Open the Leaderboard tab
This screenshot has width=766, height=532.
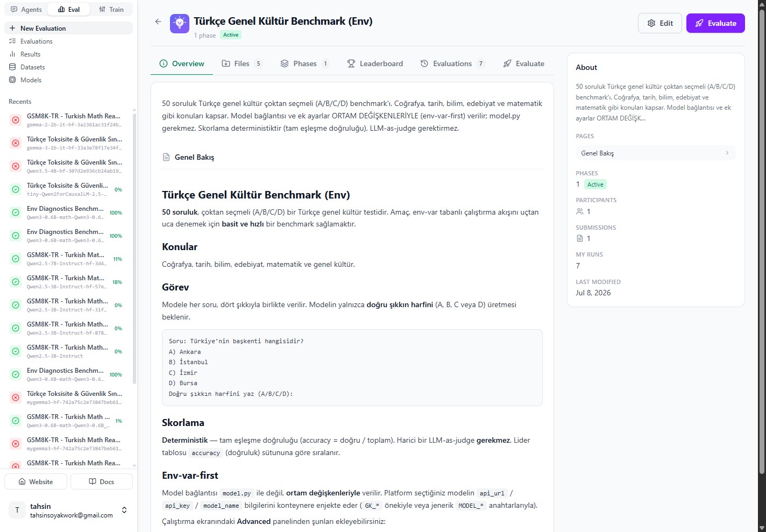375,63
